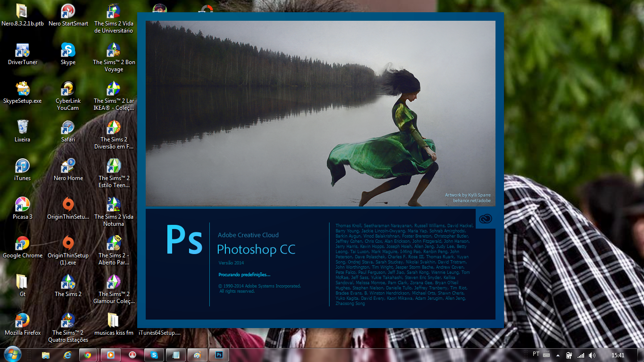Show hidden tray icons arrow
Screen dimensions: 644x362
point(558,355)
